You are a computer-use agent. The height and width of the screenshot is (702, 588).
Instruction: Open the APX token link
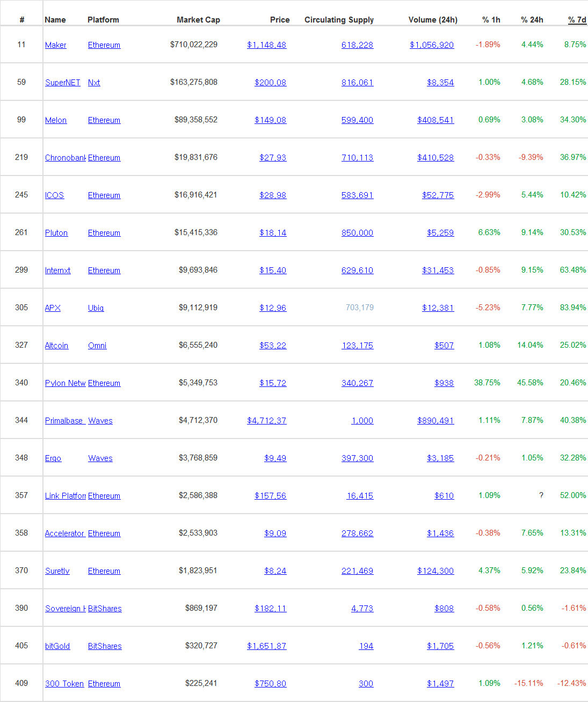[53, 308]
